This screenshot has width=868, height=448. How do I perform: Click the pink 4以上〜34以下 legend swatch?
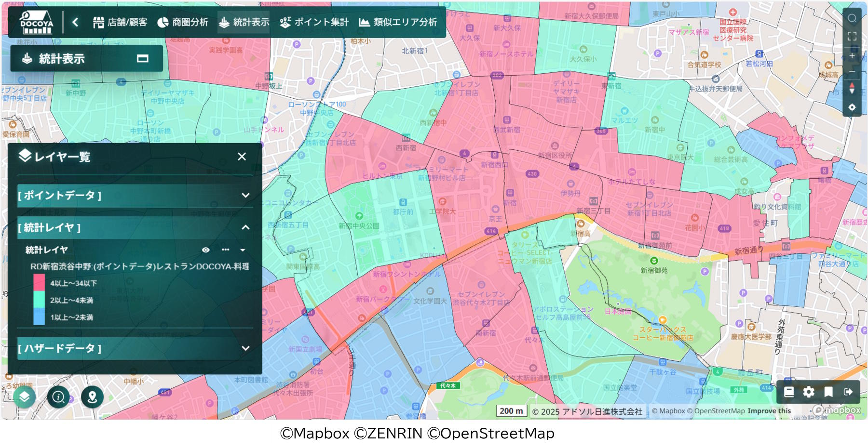39,283
